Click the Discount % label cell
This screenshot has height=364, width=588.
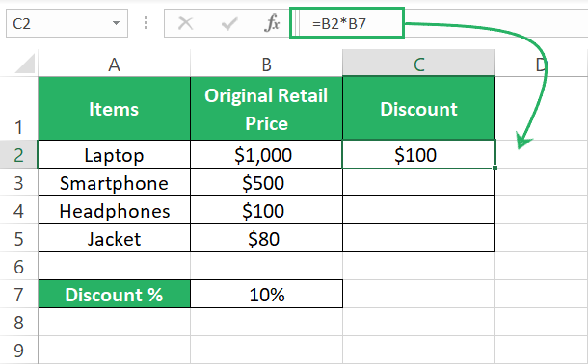click(x=114, y=294)
